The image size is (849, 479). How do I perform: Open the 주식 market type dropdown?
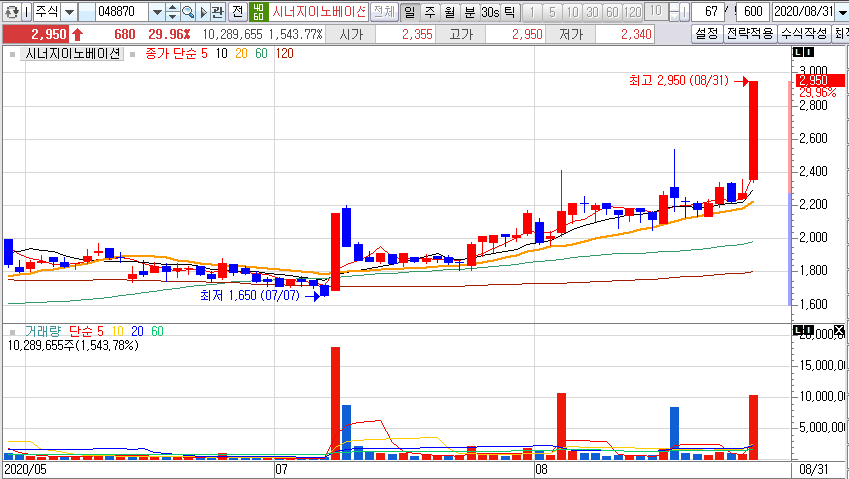69,11
